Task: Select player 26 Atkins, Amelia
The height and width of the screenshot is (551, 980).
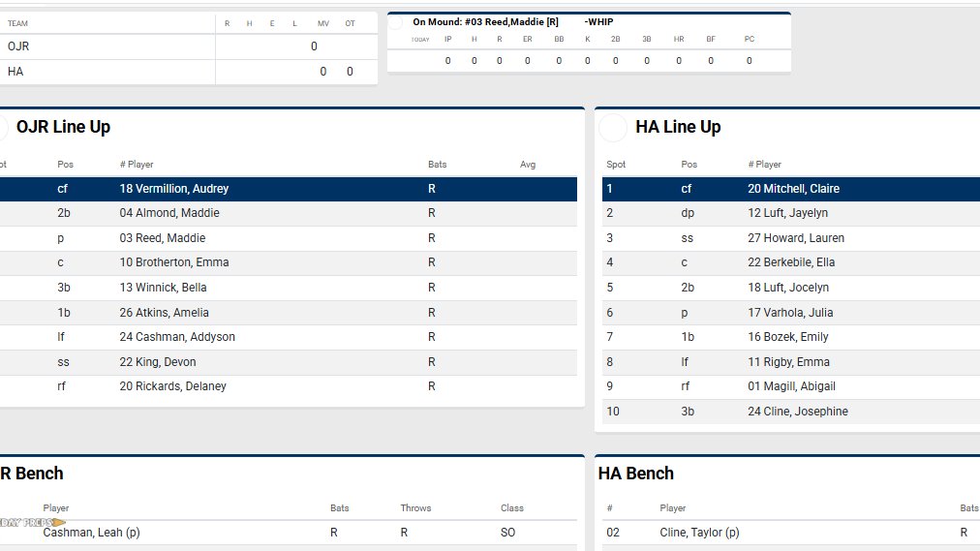Action: click(x=165, y=313)
